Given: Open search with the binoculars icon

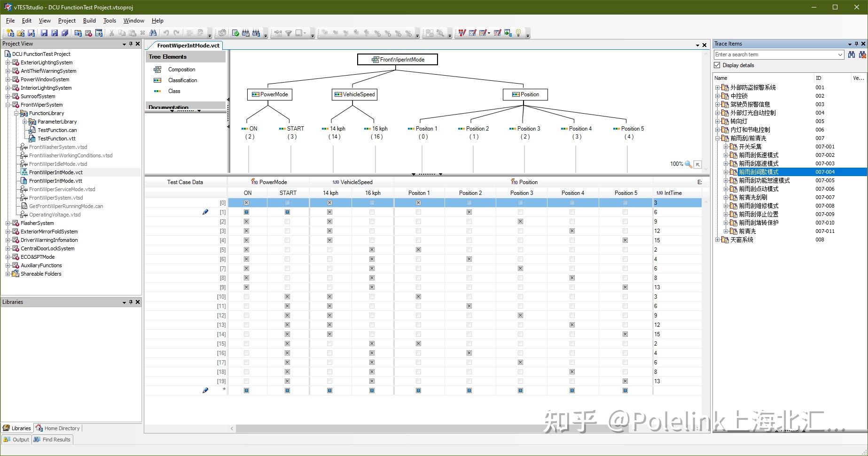Looking at the screenshot, I should [x=154, y=33].
